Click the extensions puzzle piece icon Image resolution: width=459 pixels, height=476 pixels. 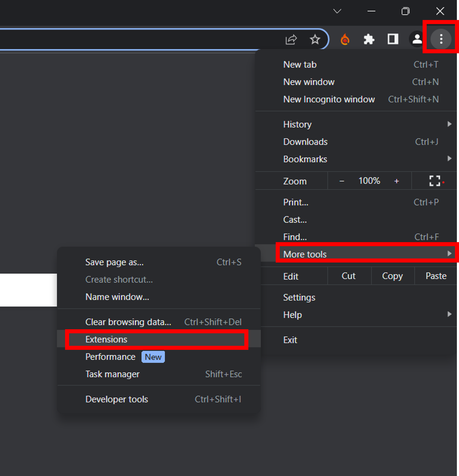click(368, 39)
